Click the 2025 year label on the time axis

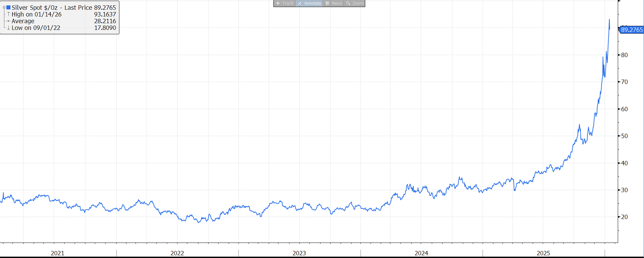click(543, 253)
